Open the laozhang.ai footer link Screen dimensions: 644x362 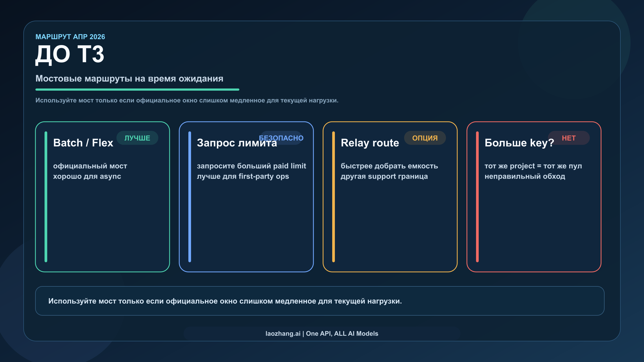[x=321, y=334]
